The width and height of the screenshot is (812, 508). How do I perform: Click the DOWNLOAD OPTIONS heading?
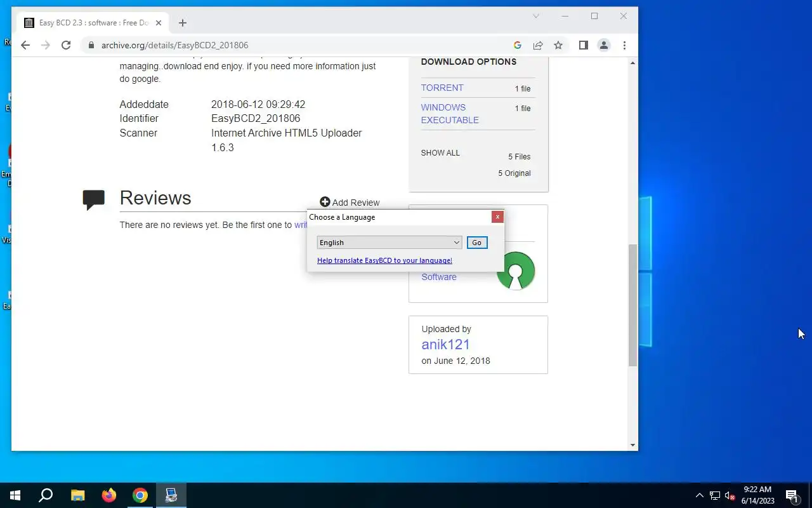pos(469,62)
